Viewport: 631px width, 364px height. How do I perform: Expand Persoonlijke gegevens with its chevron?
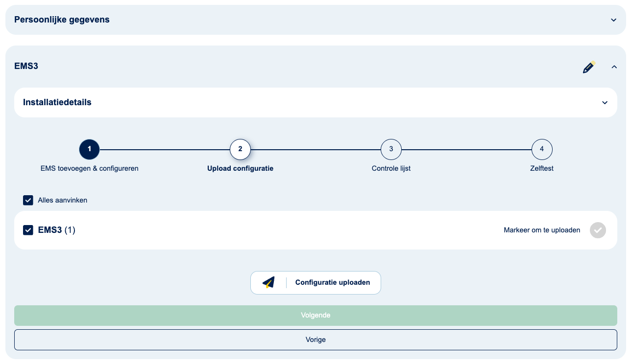[613, 20]
